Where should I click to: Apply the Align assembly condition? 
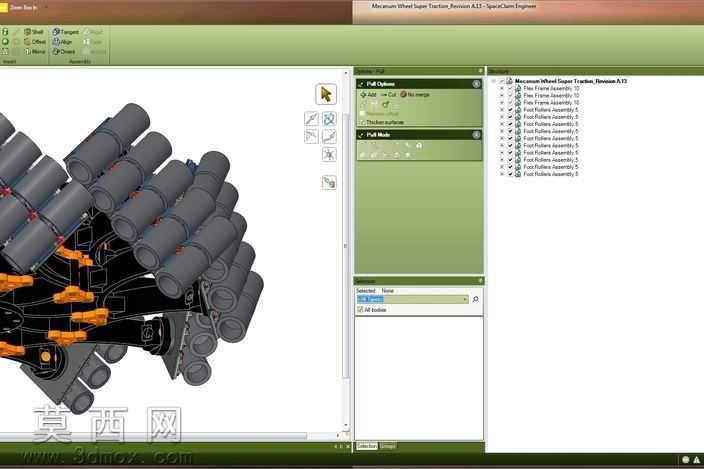[x=62, y=42]
